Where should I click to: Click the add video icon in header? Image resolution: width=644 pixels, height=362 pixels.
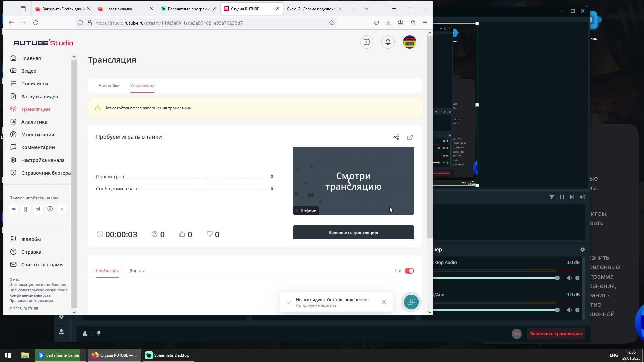[367, 42]
